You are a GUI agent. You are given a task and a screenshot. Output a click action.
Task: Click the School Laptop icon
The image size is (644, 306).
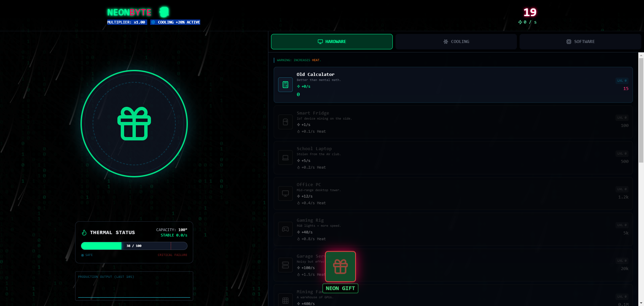285,158
